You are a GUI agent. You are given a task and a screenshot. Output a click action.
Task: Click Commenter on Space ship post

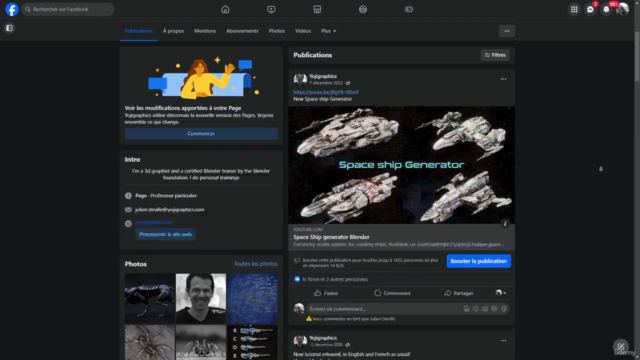point(392,293)
